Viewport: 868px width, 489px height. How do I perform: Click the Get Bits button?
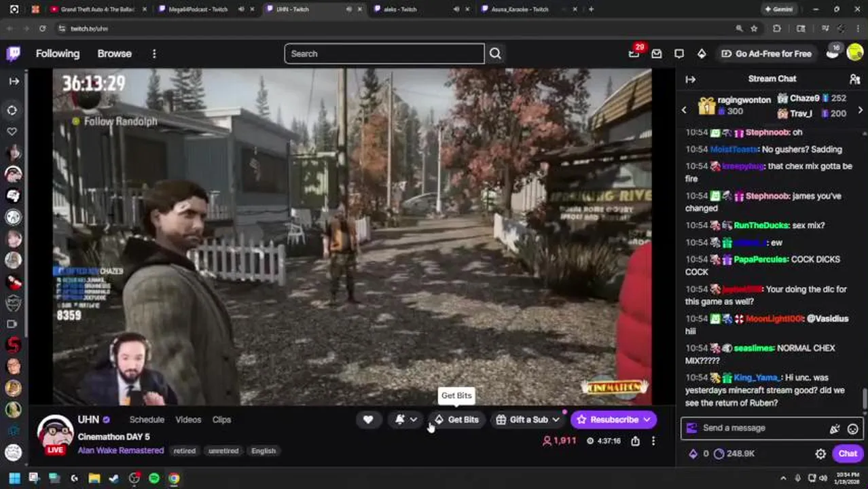456,420
